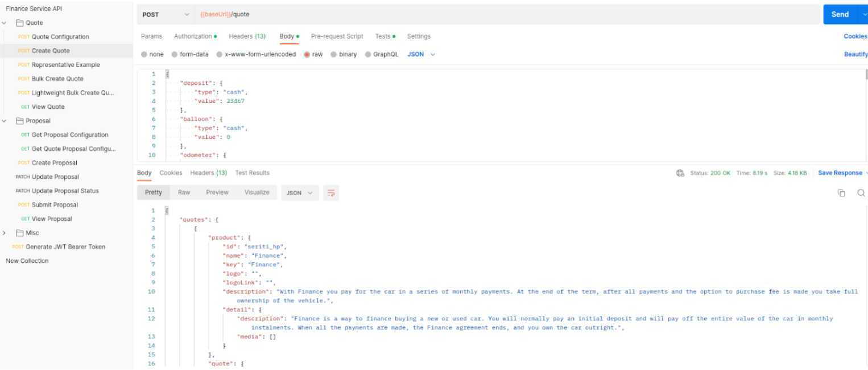868x370 pixels.
Task: Click the Proposal folder icon
Action: pos(20,121)
